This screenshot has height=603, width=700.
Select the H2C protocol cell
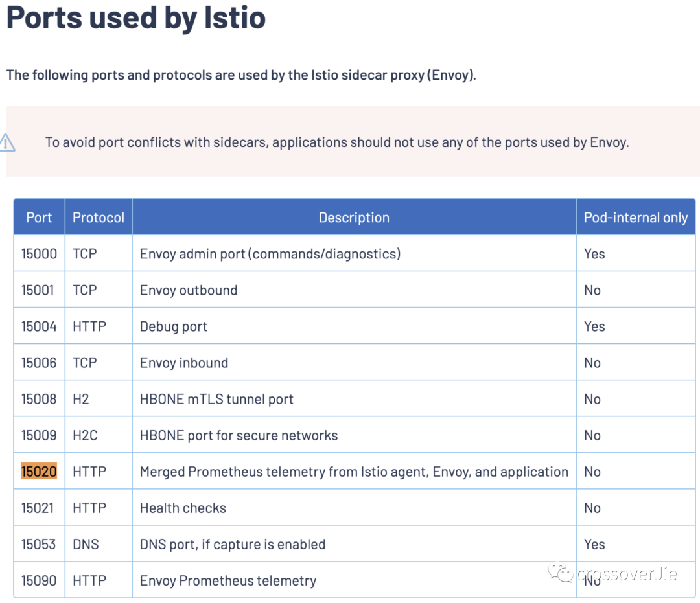99,435
